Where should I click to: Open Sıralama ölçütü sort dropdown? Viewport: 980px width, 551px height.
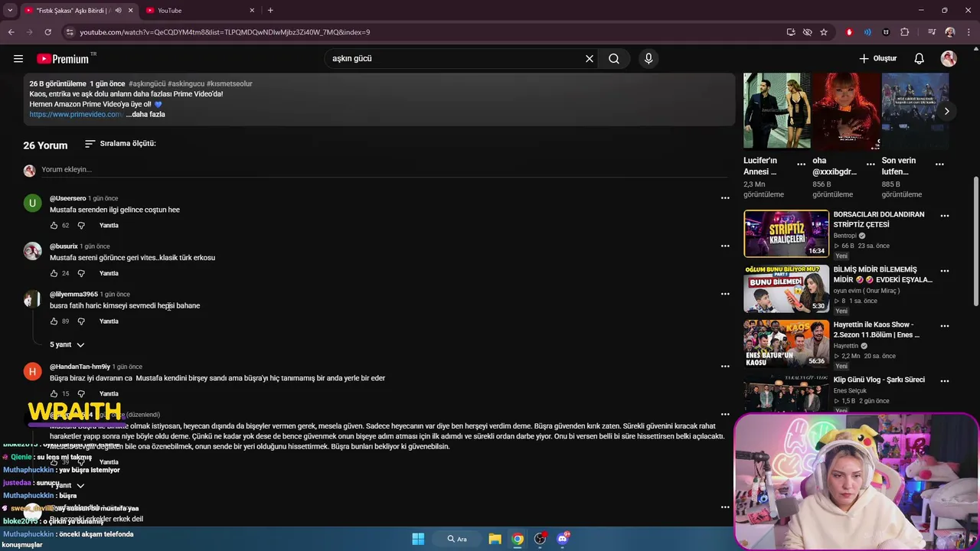(x=120, y=143)
